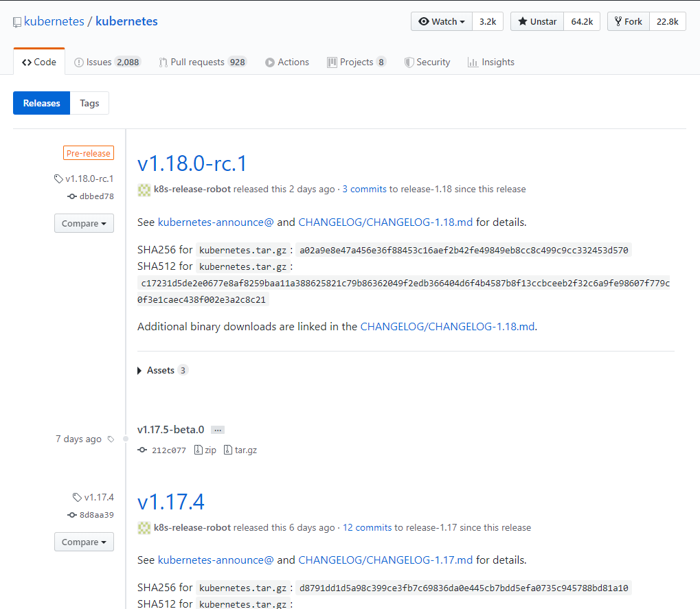Viewport: 700px width, 609px height.
Task: Open k8s-release-robot profile in v1.18.0-rc.1 release
Action: 192,189
